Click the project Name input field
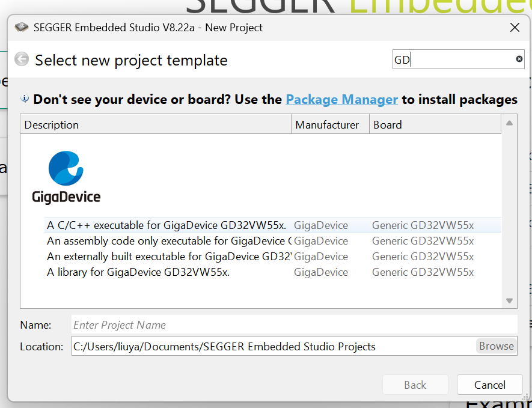The height and width of the screenshot is (408, 532). click(x=293, y=325)
